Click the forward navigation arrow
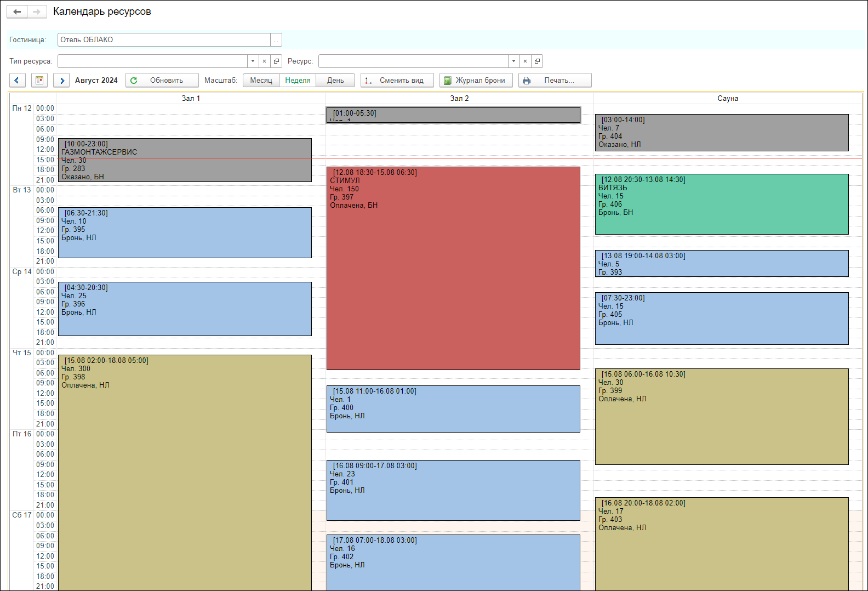This screenshot has width=868, height=591. pos(37,12)
